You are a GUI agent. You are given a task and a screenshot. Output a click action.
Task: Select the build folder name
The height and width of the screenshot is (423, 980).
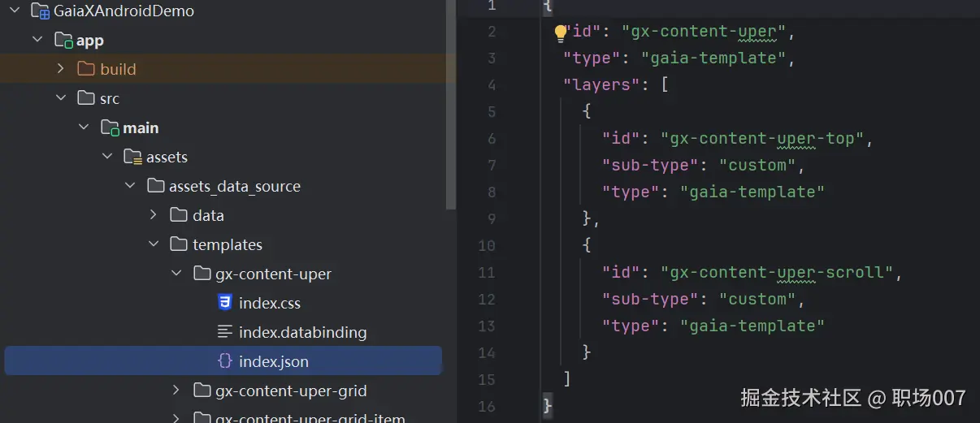[x=118, y=70]
